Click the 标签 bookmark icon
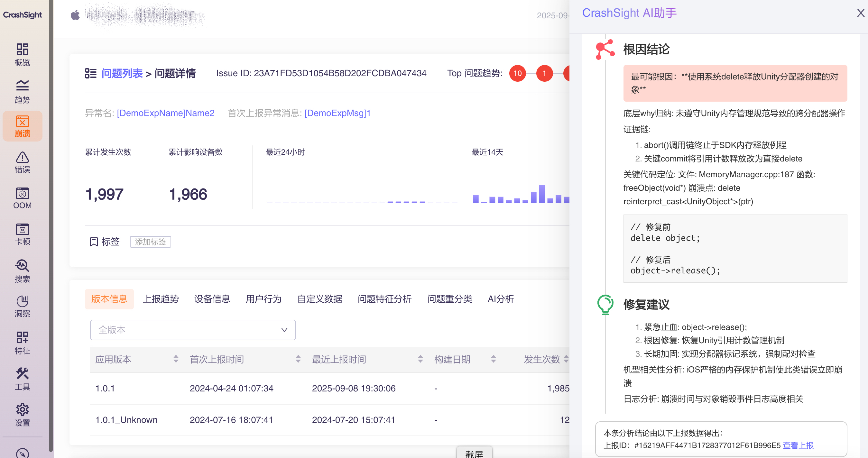 tap(94, 242)
